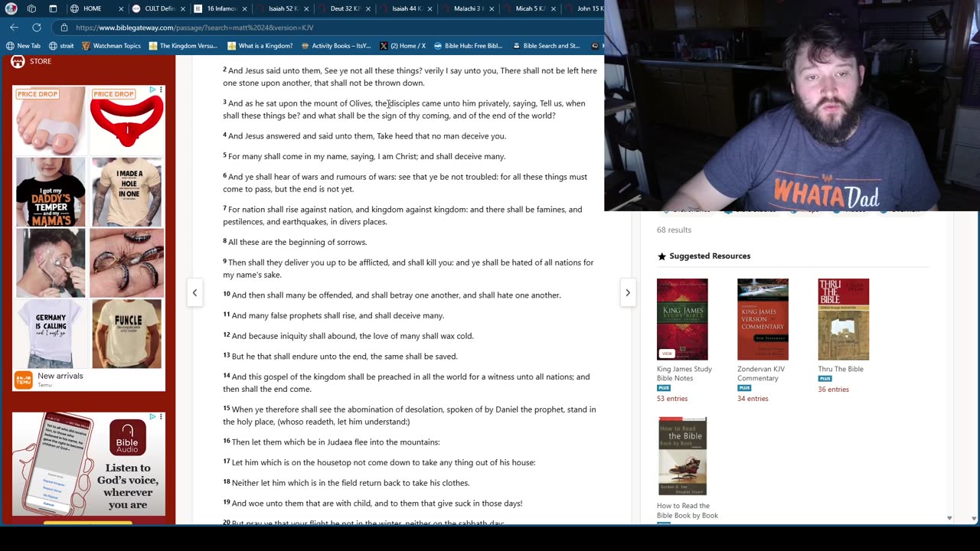
Task: Click the haircut guide ad image
Action: (51, 262)
